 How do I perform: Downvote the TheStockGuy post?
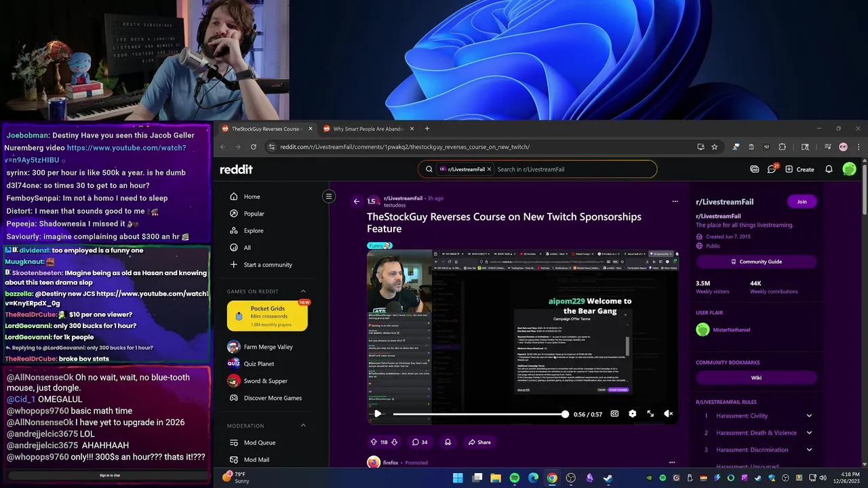click(395, 442)
